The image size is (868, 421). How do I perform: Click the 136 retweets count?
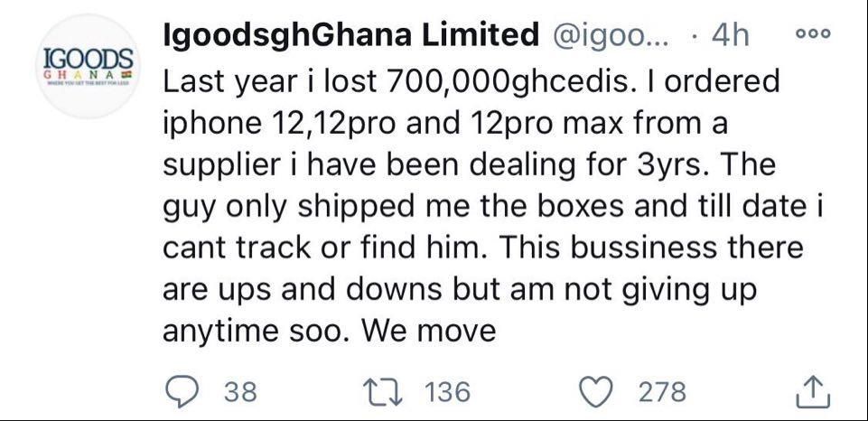pos(447,391)
